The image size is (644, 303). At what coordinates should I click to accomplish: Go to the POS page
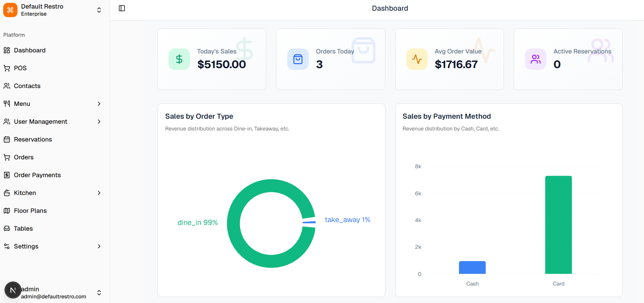(x=20, y=68)
